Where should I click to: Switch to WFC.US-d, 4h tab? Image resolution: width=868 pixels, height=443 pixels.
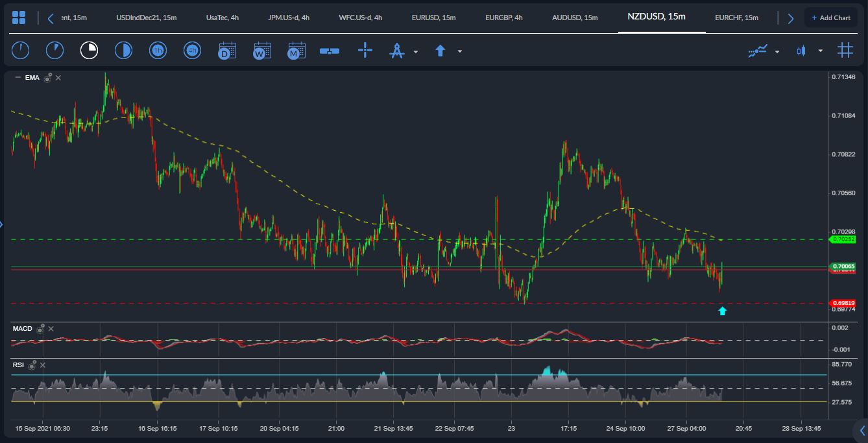click(x=360, y=18)
